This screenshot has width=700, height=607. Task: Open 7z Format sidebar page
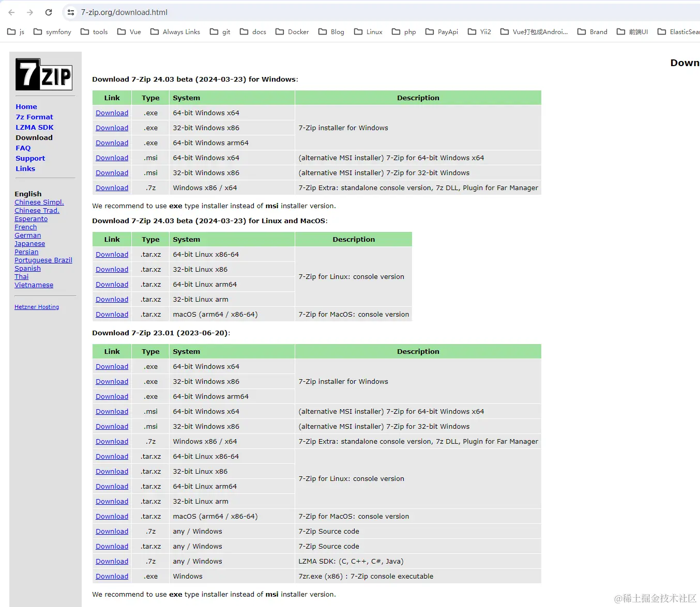(34, 117)
